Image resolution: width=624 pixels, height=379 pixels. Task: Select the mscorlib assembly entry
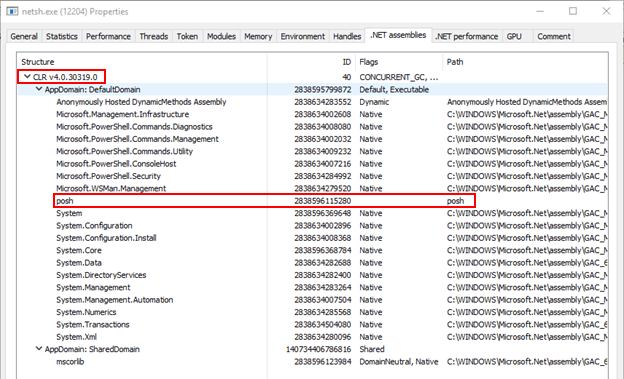pos(312,361)
